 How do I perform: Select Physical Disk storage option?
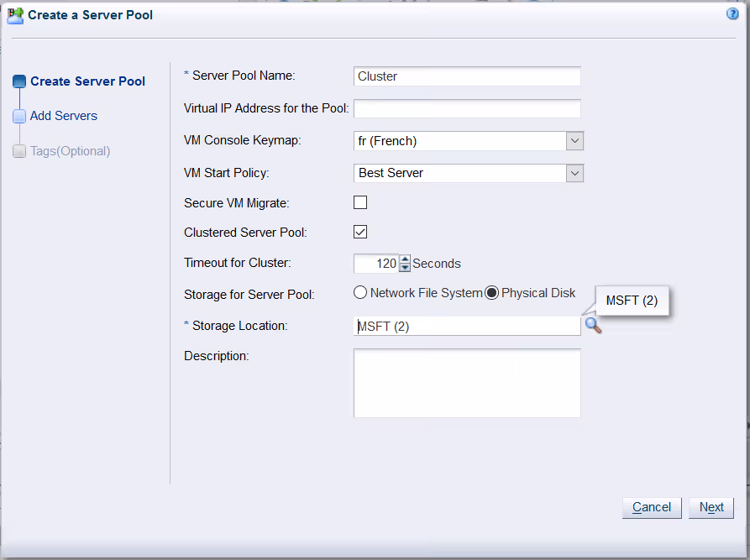[492, 293]
